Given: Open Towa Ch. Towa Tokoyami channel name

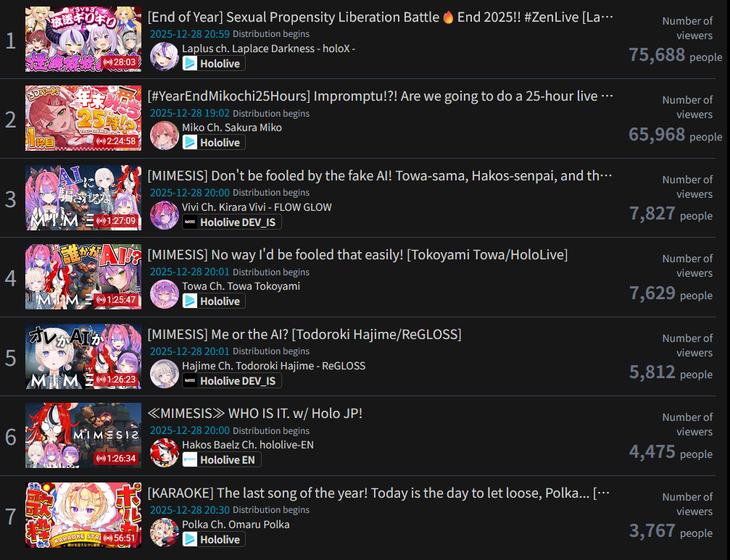Looking at the screenshot, I should 241,286.
